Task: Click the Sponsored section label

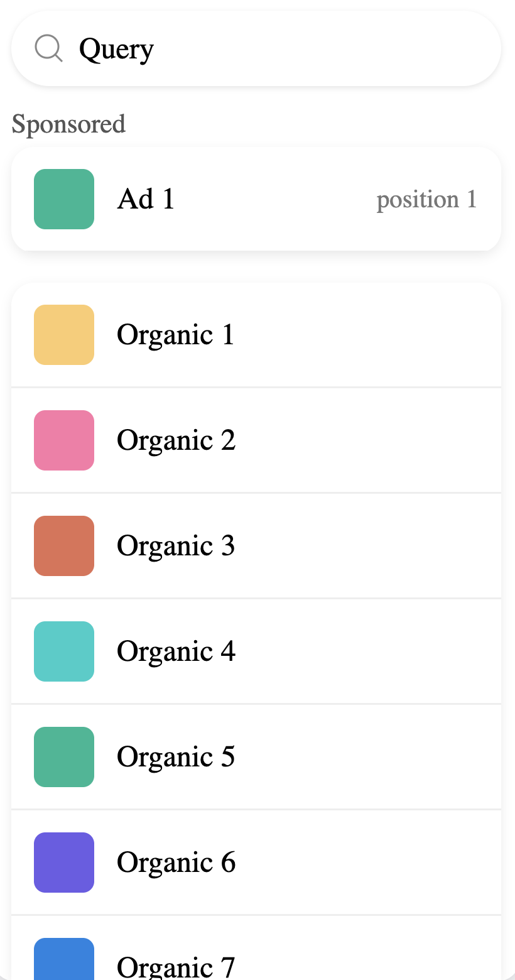Action: click(x=68, y=124)
